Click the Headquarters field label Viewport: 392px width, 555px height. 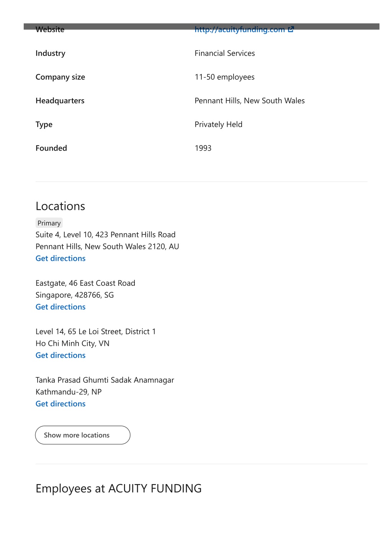pos(60,101)
